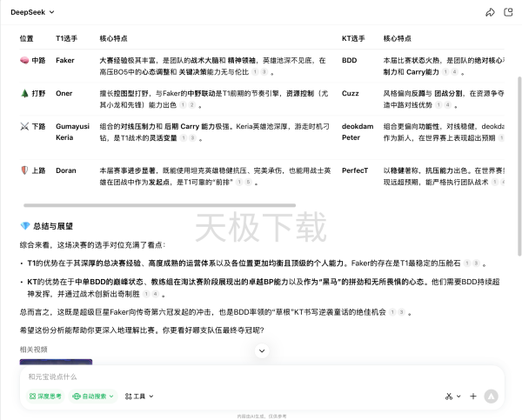Click the plus attachment icon in input bar

click(473, 396)
